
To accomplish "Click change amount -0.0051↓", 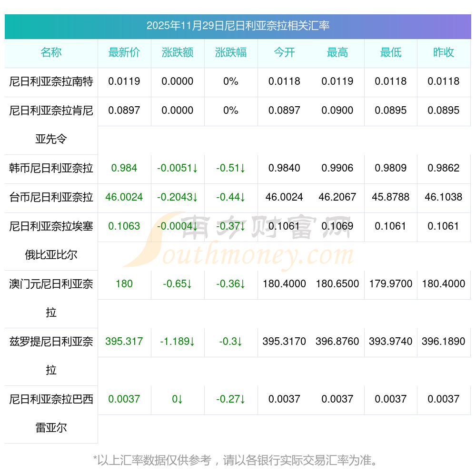I will coord(178,168).
